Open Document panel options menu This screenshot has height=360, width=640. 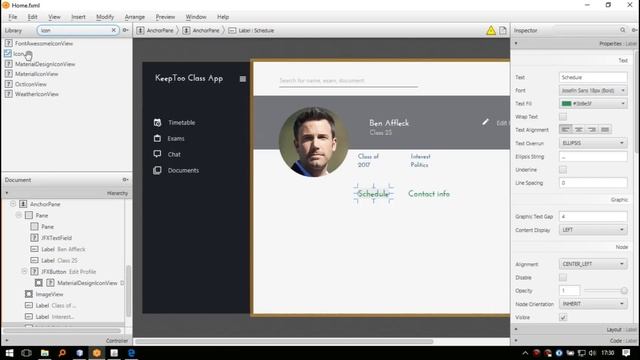tap(126, 180)
